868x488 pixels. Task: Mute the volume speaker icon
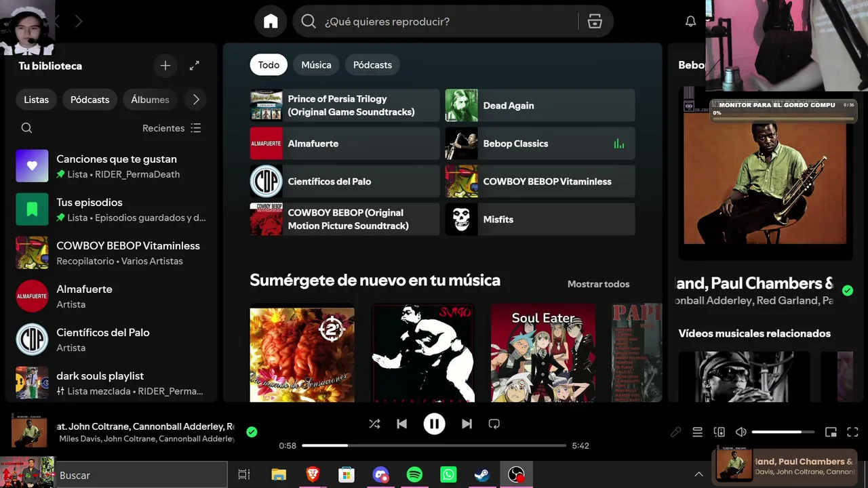[x=741, y=432]
